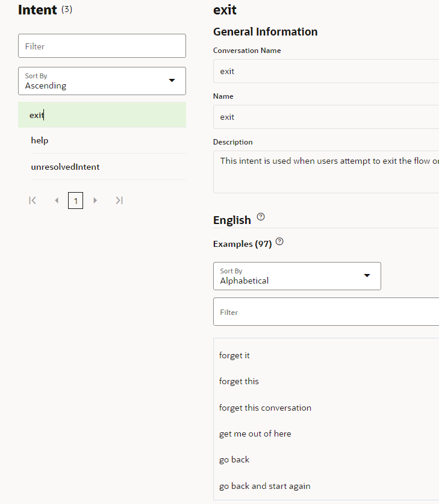Image resolution: width=439 pixels, height=504 pixels.
Task: Go to previous intents page
Action: [57, 201]
